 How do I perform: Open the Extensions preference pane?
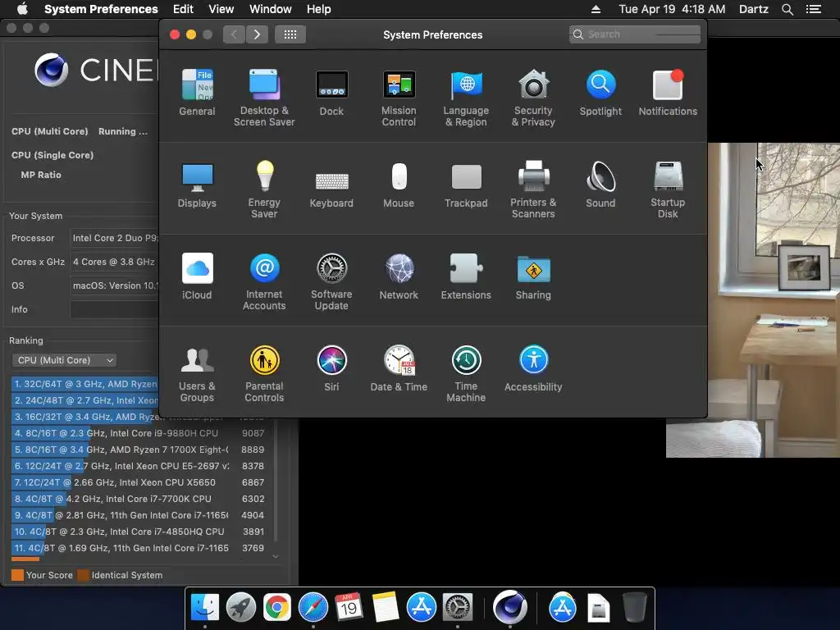tap(466, 276)
